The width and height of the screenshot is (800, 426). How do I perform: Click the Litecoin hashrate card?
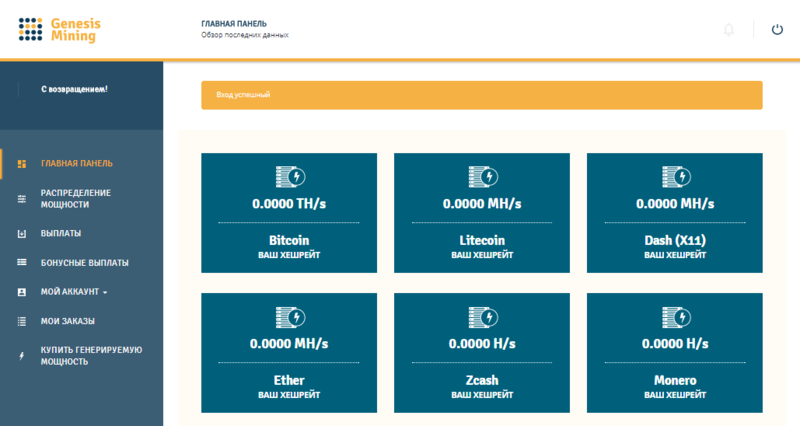pyautogui.click(x=481, y=213)
